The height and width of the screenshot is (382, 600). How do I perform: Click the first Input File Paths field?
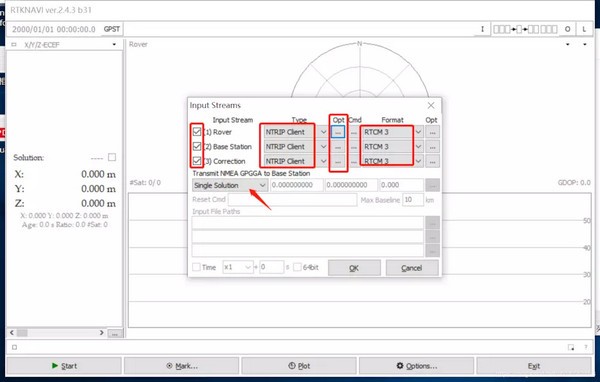pyautogui.click(x=308, y=223)
